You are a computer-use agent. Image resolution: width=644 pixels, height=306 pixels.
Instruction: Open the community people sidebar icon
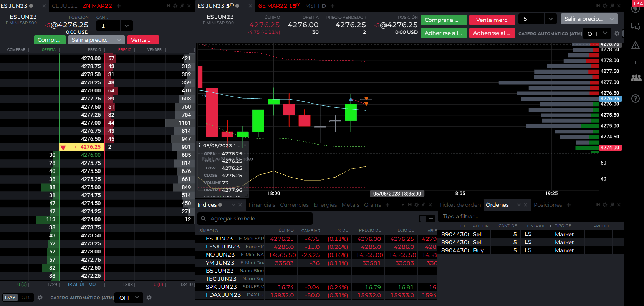pyautogui.click(x=636, y=78)
